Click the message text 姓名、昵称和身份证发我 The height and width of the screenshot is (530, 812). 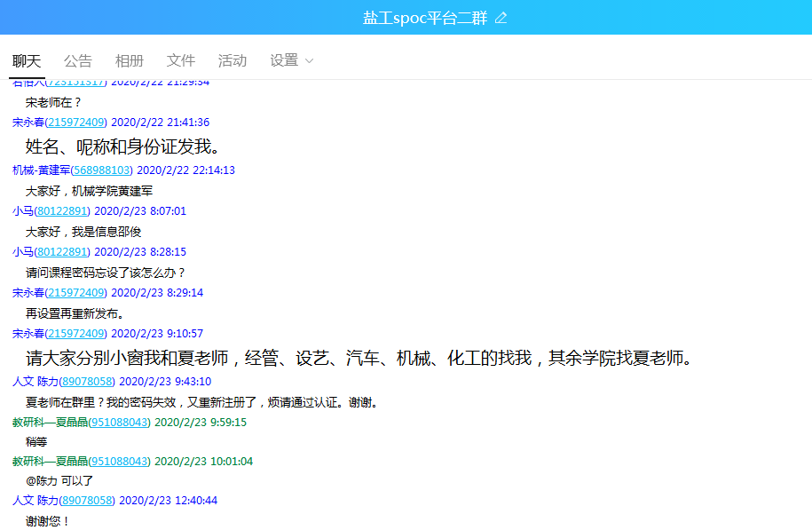122,146
